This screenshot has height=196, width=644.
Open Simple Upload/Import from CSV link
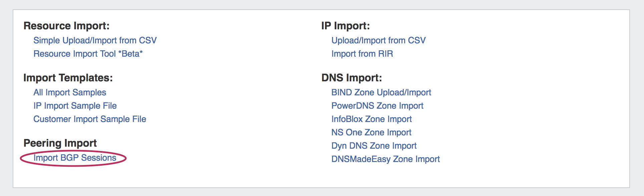pos(95,40)
